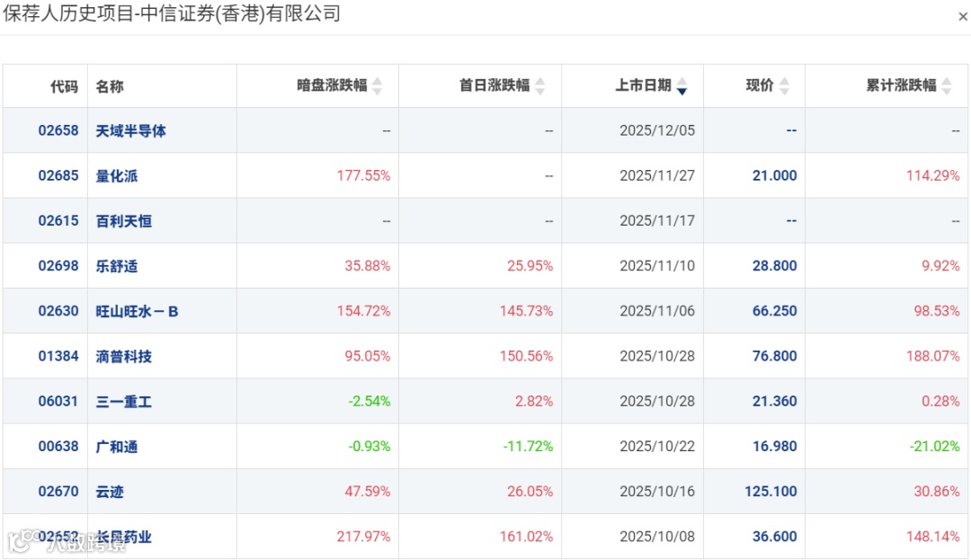Click the 名称 column header
971x560 pixels.
pyautogui.click(x=110, y=86)
